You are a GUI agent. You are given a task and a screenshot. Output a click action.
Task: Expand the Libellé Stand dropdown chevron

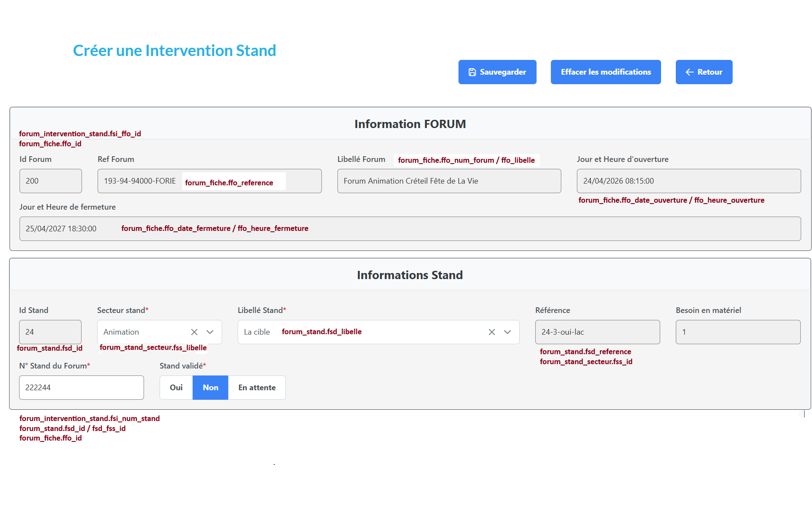point(507,332)
